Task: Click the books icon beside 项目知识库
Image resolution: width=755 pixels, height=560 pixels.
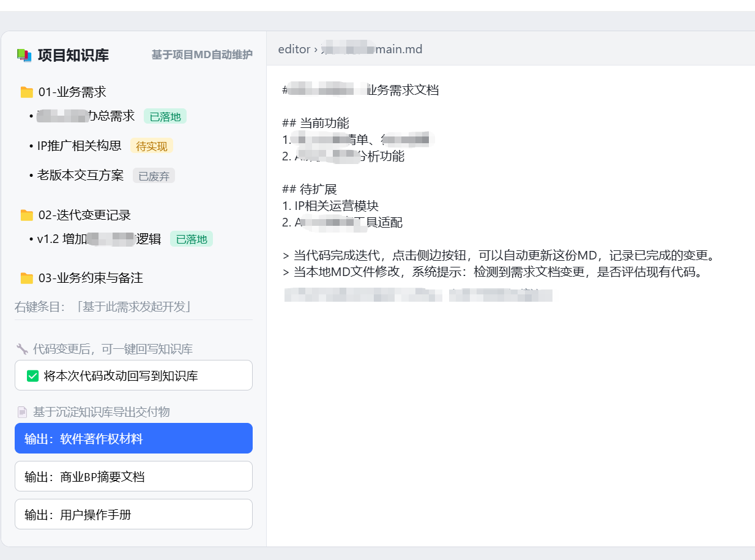Action: [24, 55]
